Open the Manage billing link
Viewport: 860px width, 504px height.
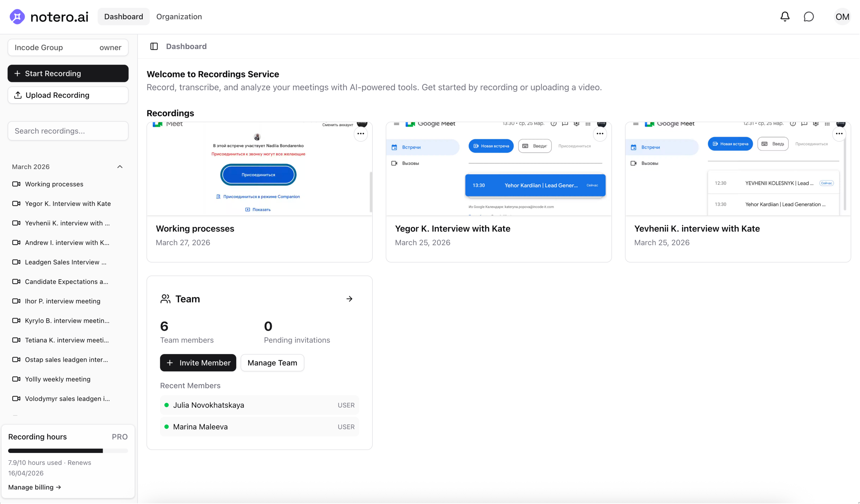pos(34,487)
